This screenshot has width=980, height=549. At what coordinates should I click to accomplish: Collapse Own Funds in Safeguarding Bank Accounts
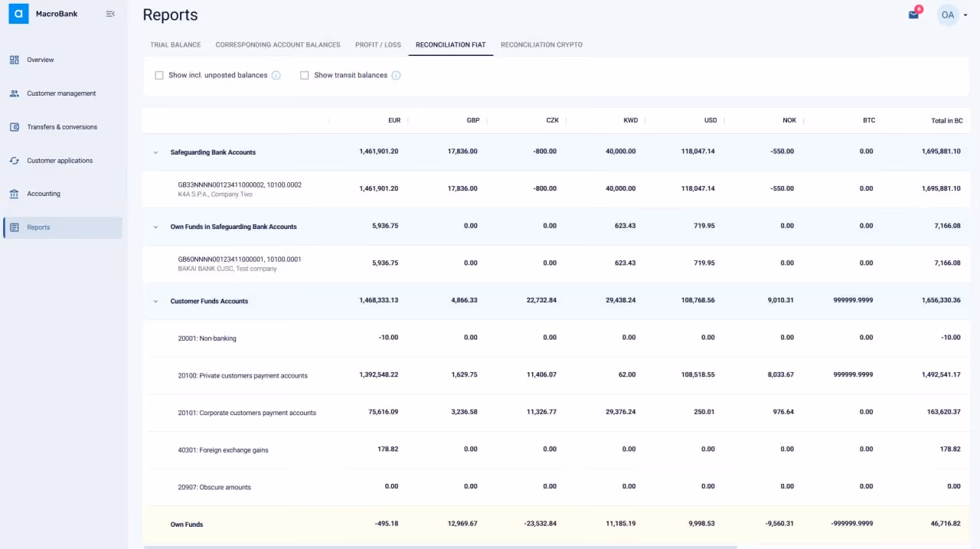(155, 227)
